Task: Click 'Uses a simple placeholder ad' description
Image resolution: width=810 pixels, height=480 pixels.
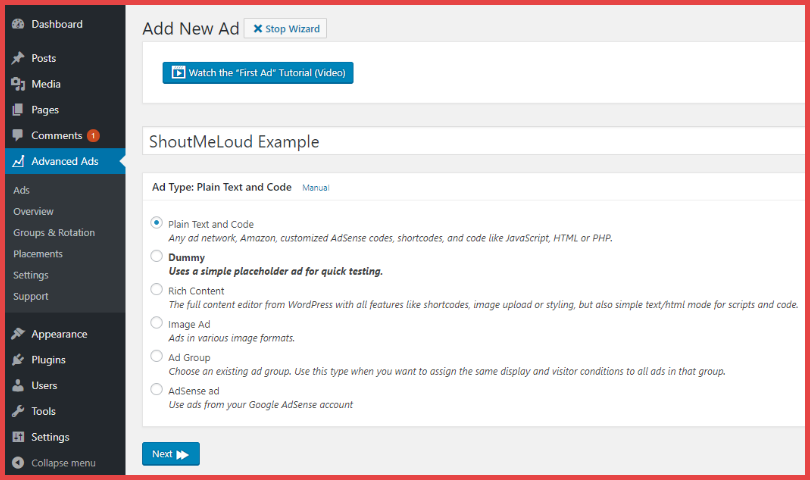Action: [276, 271]
